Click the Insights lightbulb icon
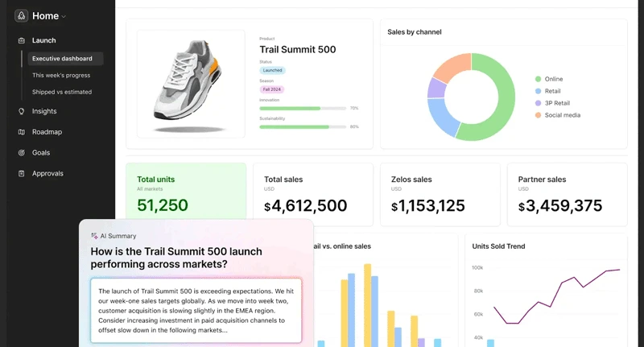Screen dimensions: 644x347 tap(22, 111)
